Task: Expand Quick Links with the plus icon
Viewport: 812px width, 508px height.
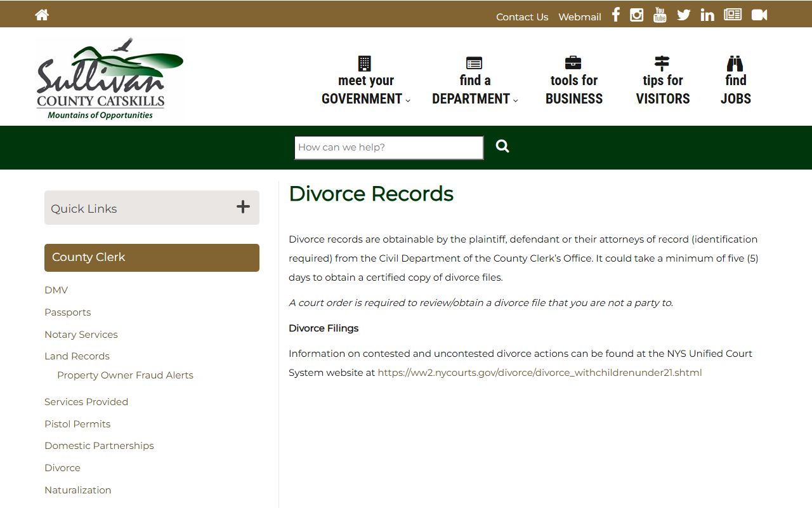Action: click(x=243, y=207)
